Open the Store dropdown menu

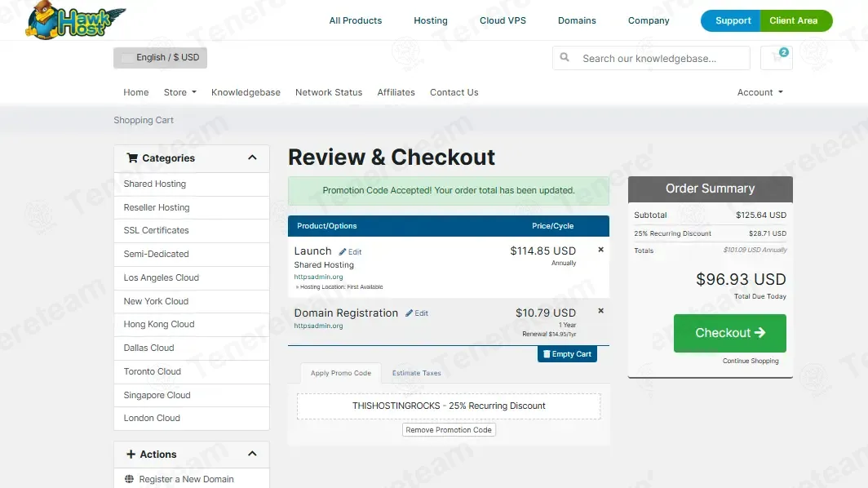coord(180,92)
